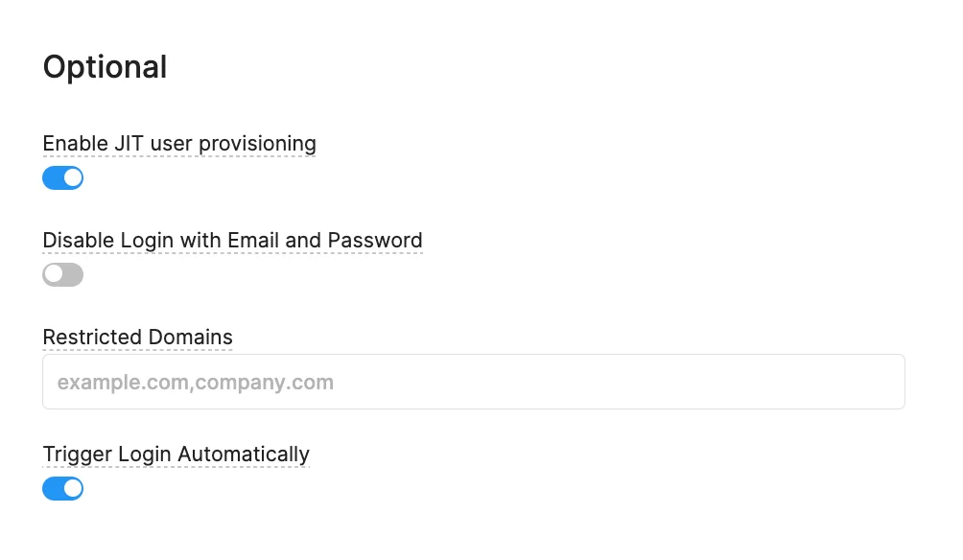963x560 pixels.
Task: Click the blue JIT provisioning switch knob
Action: click(x=71, y=177)
